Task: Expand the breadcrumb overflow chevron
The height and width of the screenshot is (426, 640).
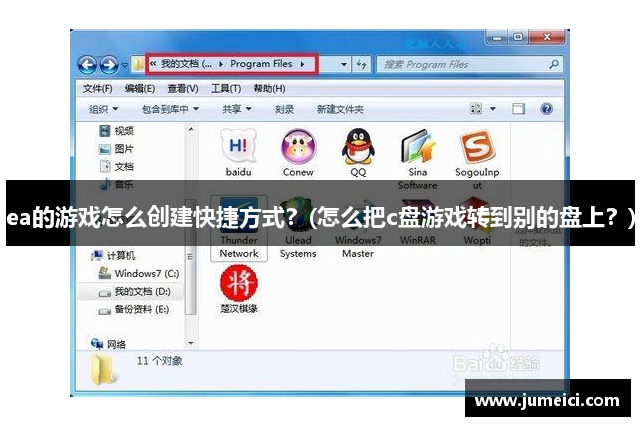Action: [x=153, y=63]
